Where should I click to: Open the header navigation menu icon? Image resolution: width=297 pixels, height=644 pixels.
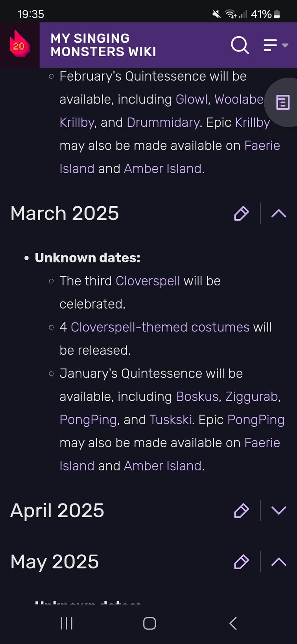pyautogui.click(x=276, y=45)
